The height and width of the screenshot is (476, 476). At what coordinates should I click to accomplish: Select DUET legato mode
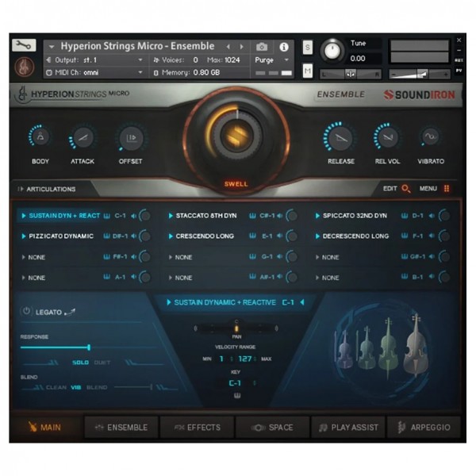coord(102,363)
